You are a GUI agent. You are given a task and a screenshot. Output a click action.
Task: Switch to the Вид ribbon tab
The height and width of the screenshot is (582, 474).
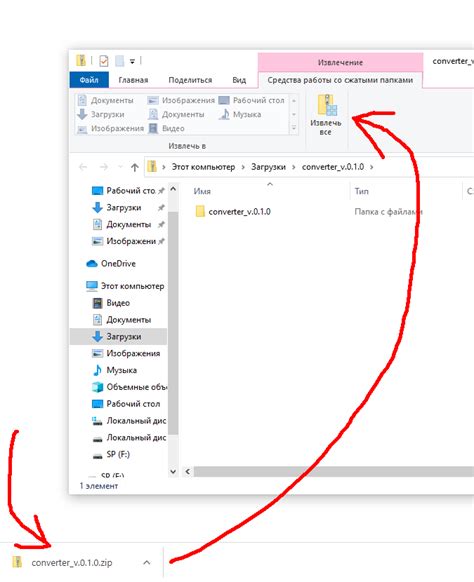239,80
